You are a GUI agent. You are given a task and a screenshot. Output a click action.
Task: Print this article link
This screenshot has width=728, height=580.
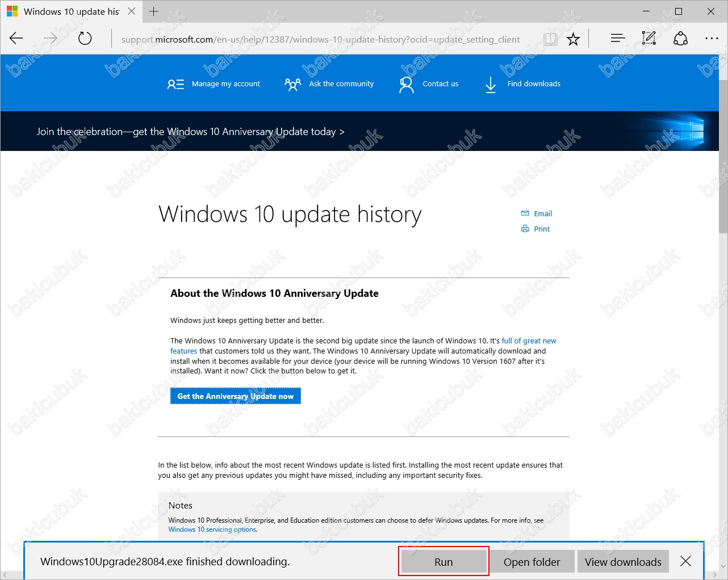click(542, 229)
